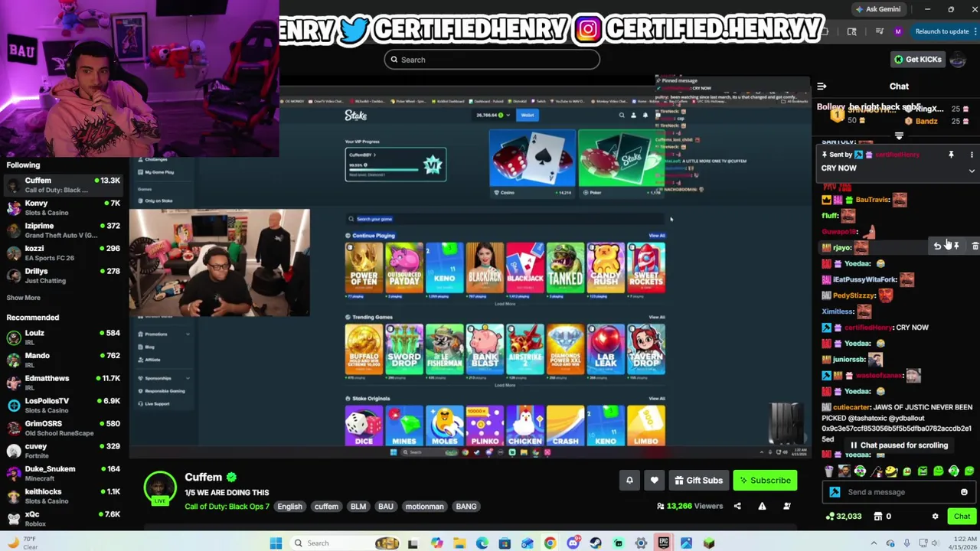Show hidden system tray icons chevron

pyautogui.click(x=874, y=543)
